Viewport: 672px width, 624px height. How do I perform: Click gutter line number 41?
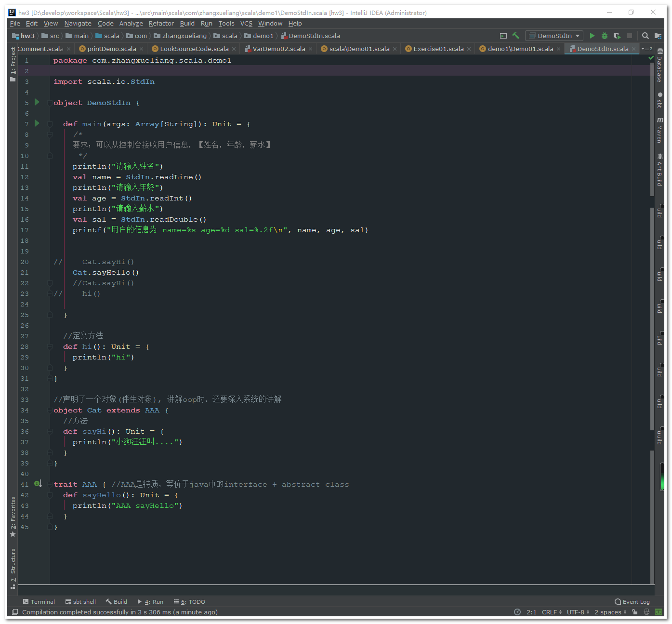point(25,484)
